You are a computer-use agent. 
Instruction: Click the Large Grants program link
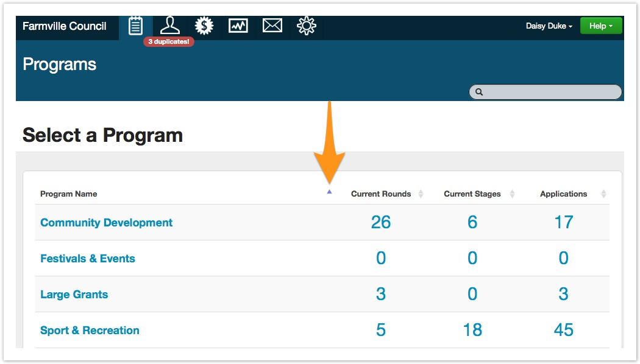point(74,295)
